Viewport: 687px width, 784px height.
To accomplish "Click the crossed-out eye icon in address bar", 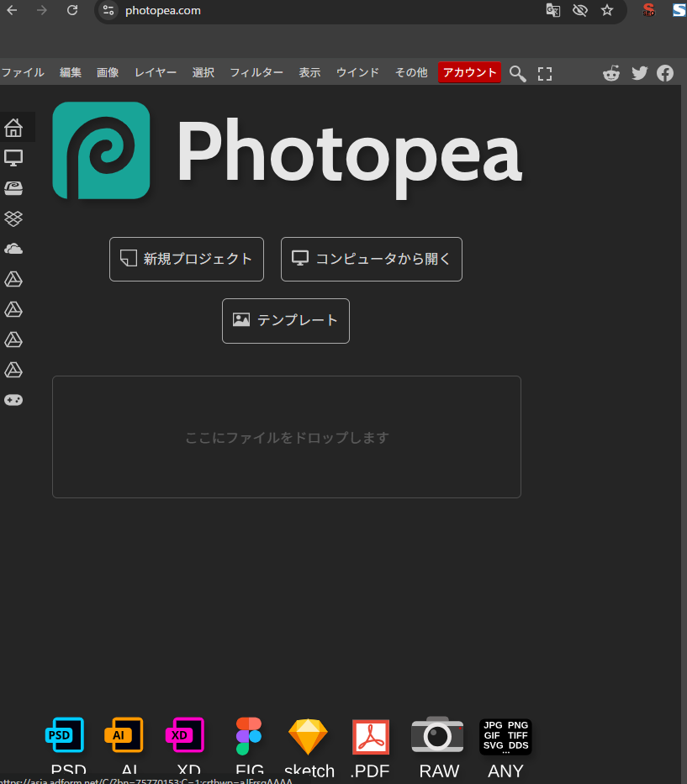I will [580, 10].
